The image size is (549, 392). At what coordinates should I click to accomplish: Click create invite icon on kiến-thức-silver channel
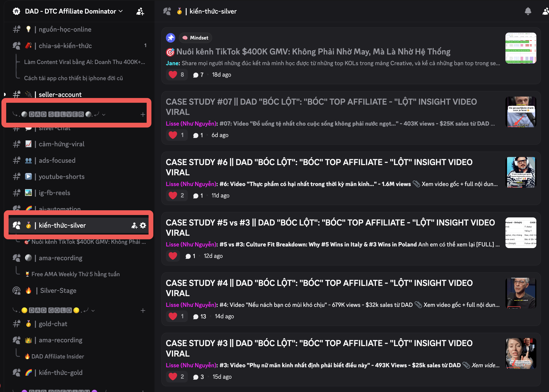(x=134, y=225)
